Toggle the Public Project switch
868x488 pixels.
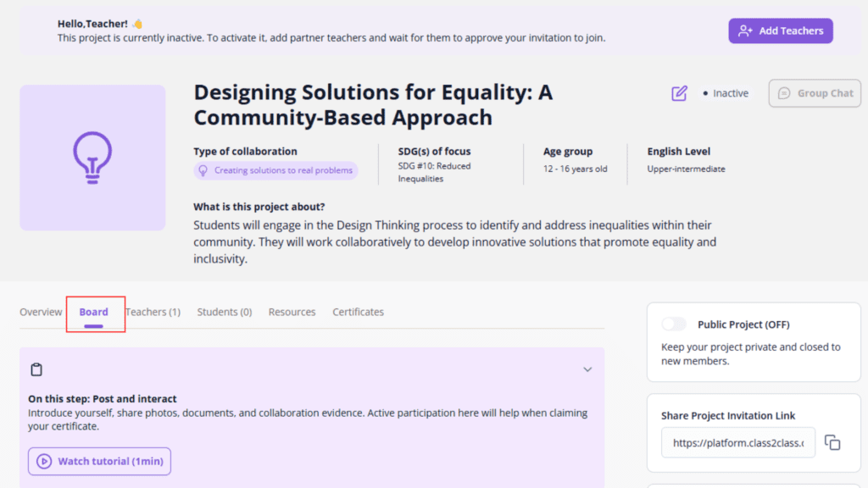click(674, 324)
